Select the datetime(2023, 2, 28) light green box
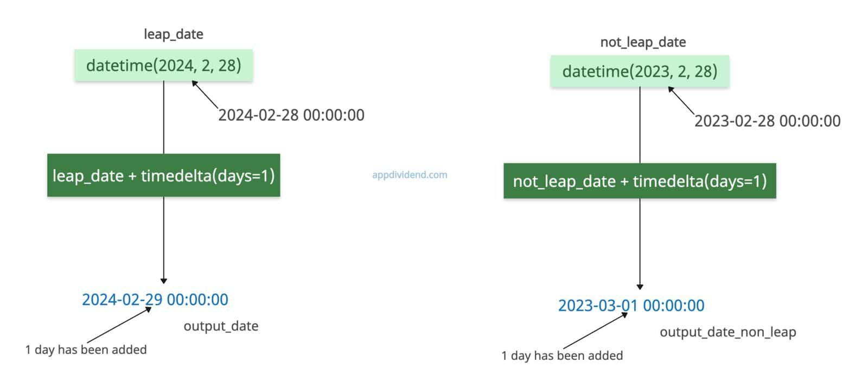868x388 pixels. 640,72
